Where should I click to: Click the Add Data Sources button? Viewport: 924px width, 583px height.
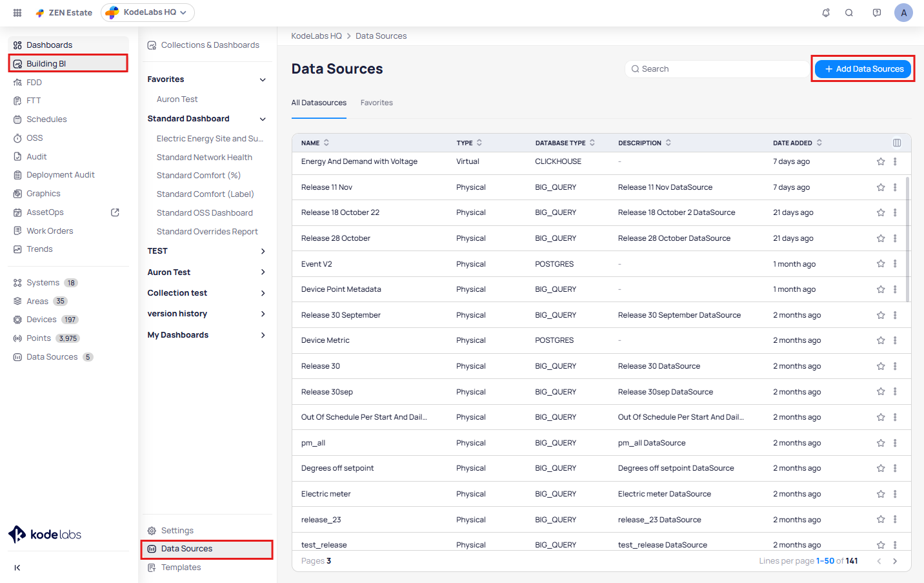[863, 69]
